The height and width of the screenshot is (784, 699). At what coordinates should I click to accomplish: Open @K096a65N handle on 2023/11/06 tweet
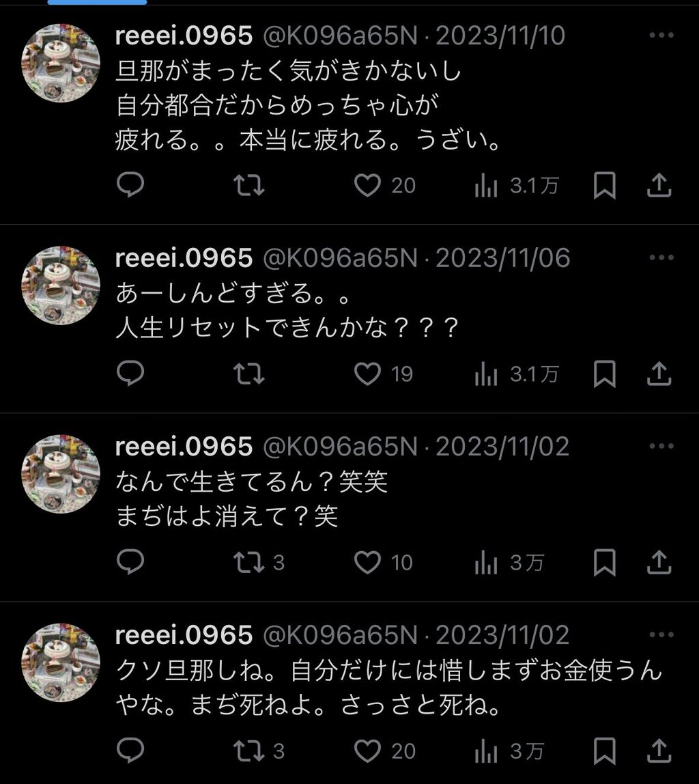tap(340, 258)
